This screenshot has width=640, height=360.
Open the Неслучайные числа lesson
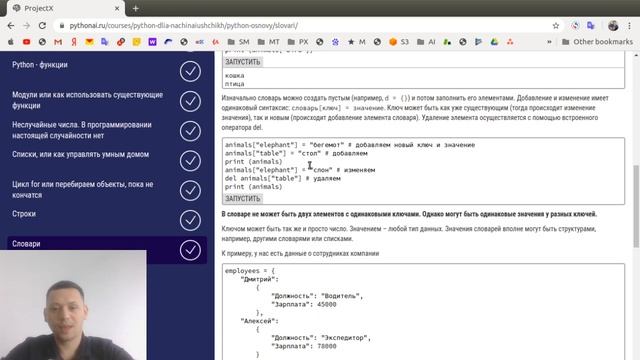tap(82, 130)
